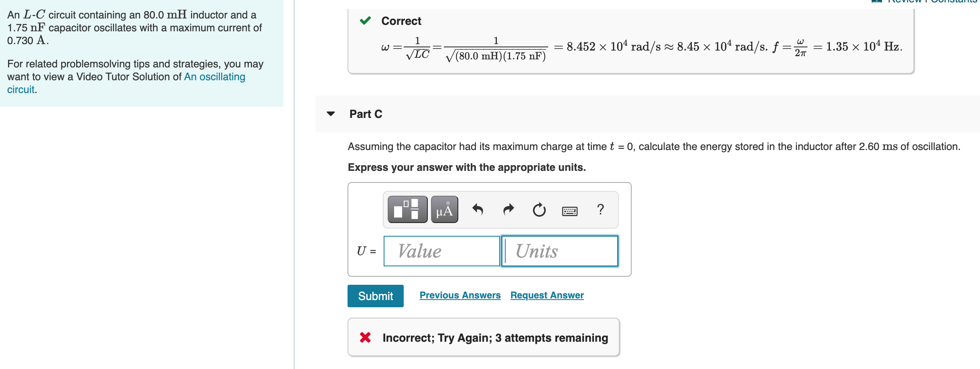The image size is (980, 369).
Task: Submit the Part C answer
Action: tap(376, 296)
